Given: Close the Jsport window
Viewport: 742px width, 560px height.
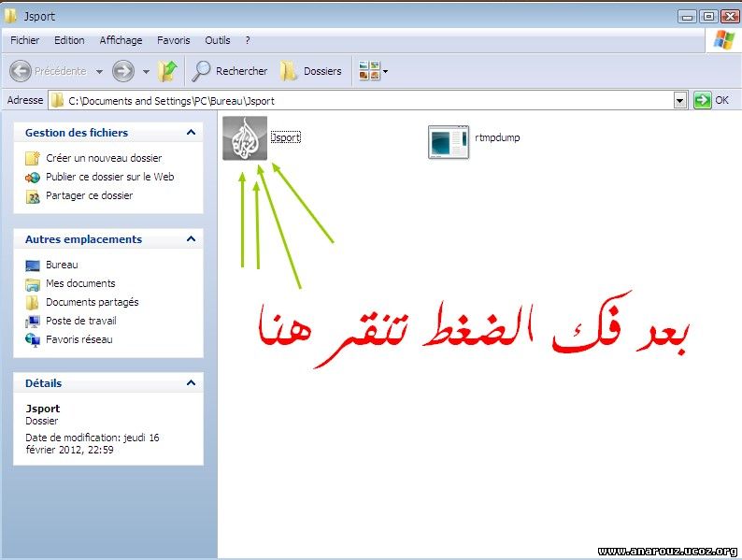Looking at the screenshot, I should (x=730, y=17).
